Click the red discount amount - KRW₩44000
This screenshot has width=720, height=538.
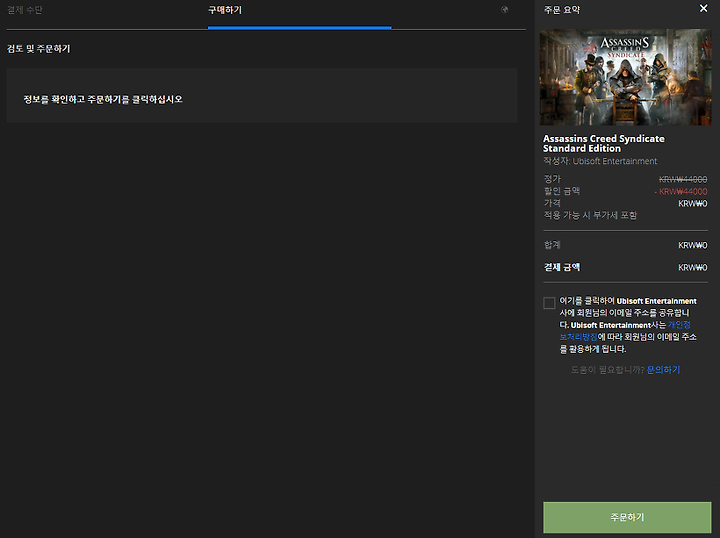pos(681,191)
